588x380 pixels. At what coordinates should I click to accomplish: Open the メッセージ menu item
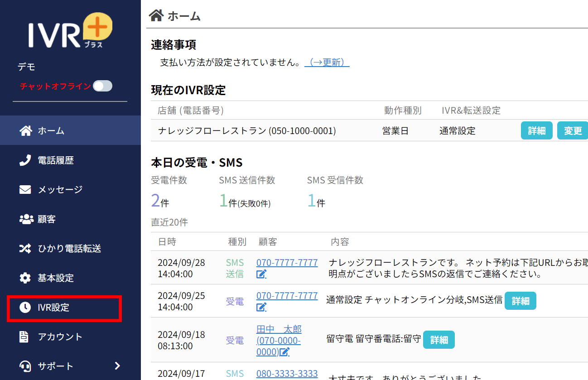click(70, 189)
